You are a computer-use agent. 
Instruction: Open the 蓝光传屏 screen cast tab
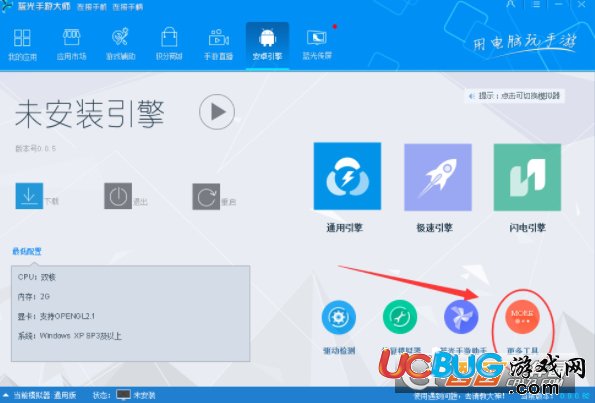click(317, 44)
